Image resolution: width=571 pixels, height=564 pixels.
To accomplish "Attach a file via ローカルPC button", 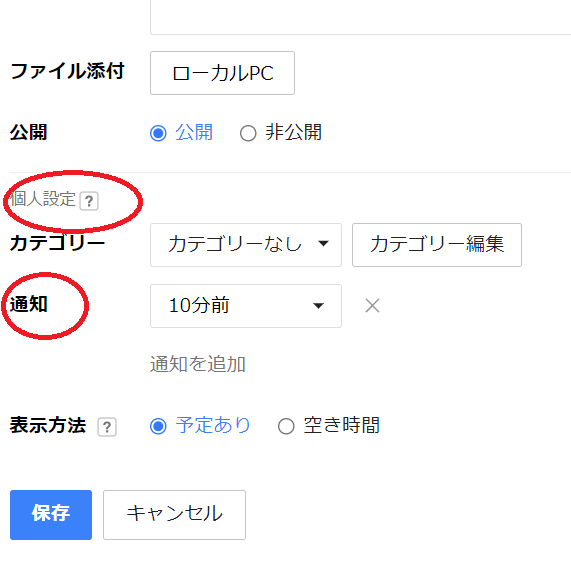I will 222,73.
